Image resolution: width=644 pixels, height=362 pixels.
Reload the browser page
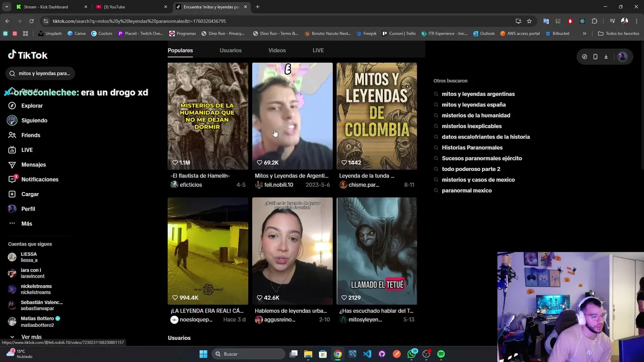tap(31, 21)
